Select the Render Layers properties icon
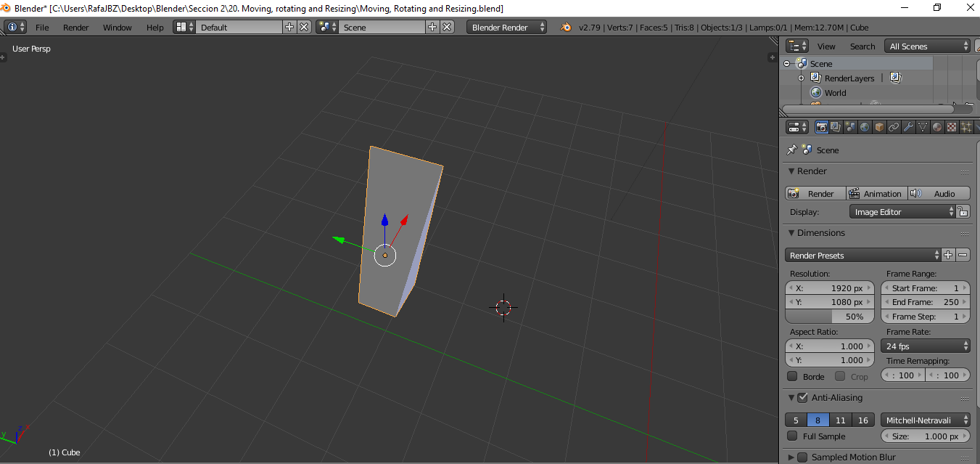 click(834, 127)
